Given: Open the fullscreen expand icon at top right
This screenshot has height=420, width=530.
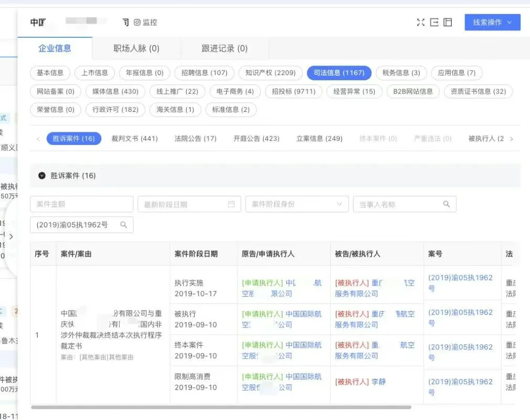Looking at the screenshot, I should coord(420,22).
